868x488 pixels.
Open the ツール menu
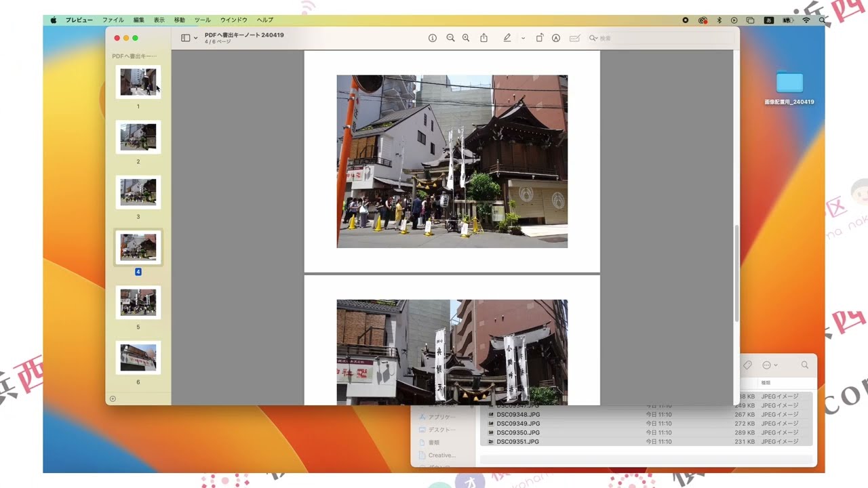point(203,20)
